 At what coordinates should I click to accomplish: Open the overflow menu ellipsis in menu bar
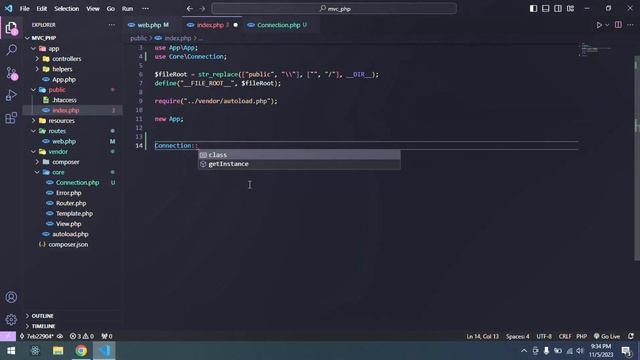click(145, 9)
